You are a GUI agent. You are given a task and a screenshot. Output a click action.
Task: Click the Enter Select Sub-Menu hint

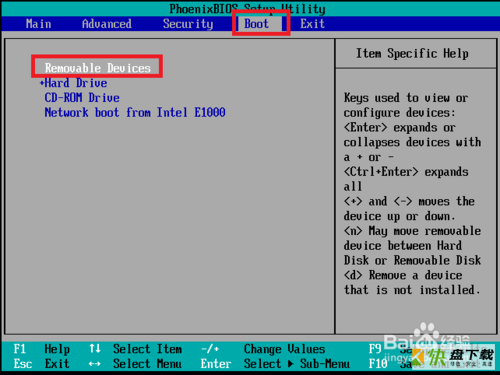[x=275, y=364]
